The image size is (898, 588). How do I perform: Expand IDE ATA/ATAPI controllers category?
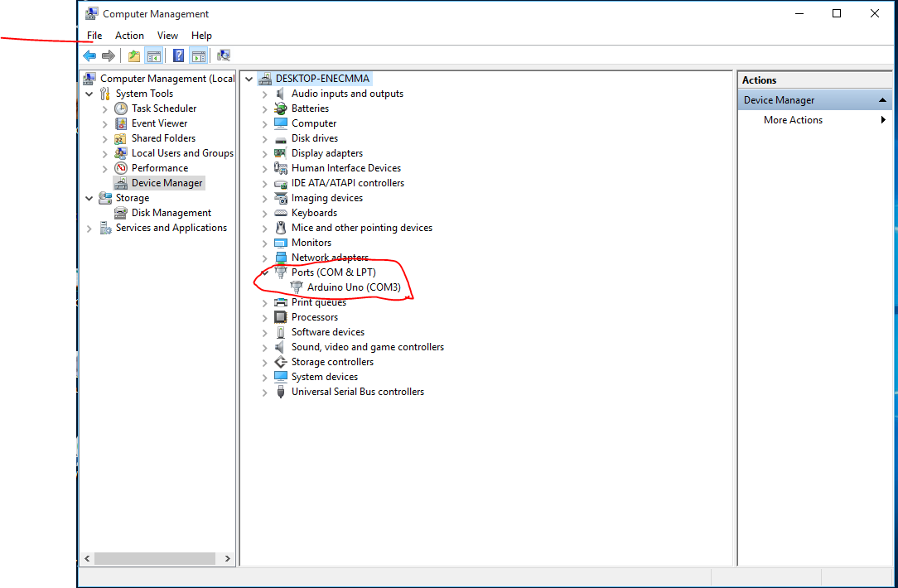(x=264, y=183)
